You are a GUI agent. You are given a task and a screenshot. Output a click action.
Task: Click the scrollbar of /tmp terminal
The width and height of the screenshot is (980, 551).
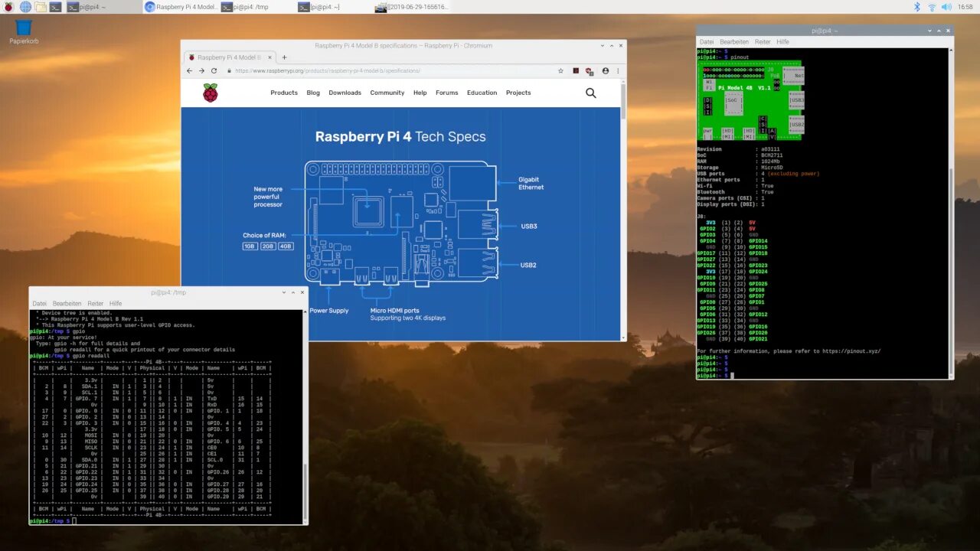[x=305, y=491]
